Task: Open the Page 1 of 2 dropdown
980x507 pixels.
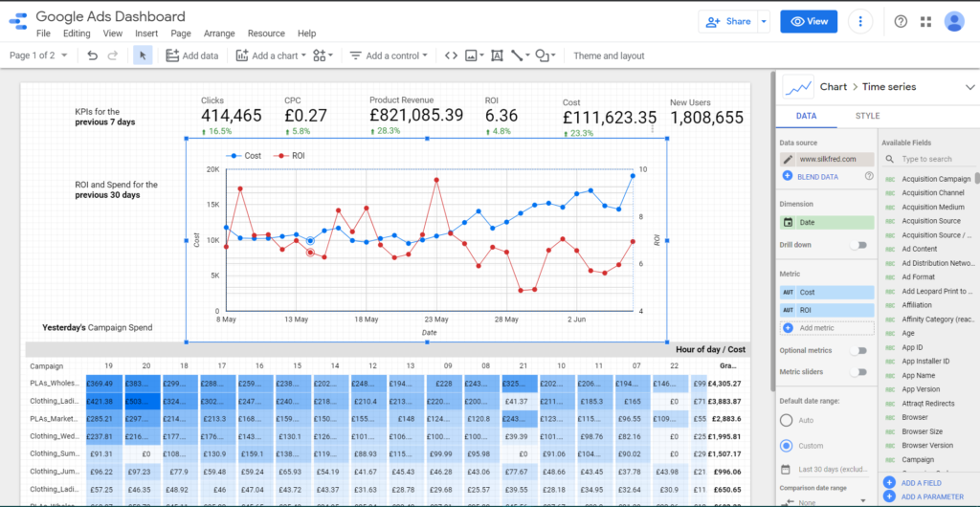Action: tap(38, 55)
